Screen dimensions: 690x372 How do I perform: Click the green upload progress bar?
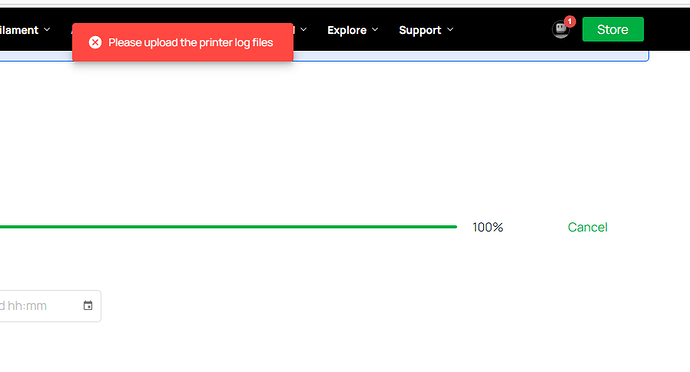click(x=228, y=227)
